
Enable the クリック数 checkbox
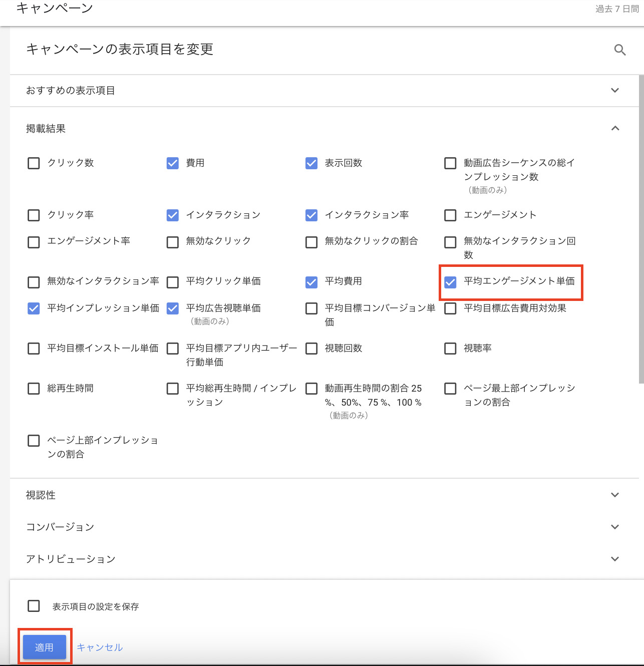(x=34, y=163)
